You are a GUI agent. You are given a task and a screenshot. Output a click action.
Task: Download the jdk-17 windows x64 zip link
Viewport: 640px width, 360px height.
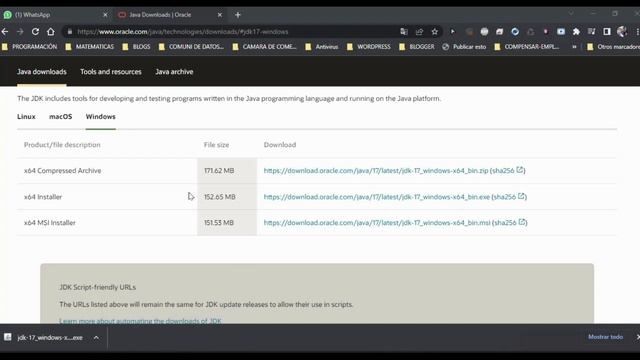pos(376,171)
